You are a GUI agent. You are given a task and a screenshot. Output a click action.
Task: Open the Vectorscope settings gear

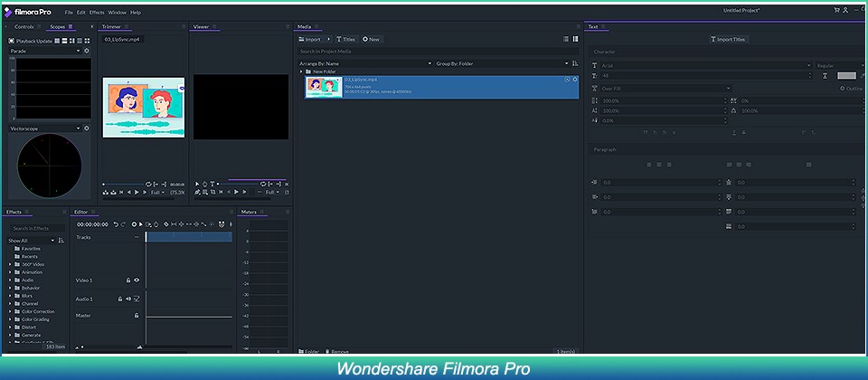point(87,128)
